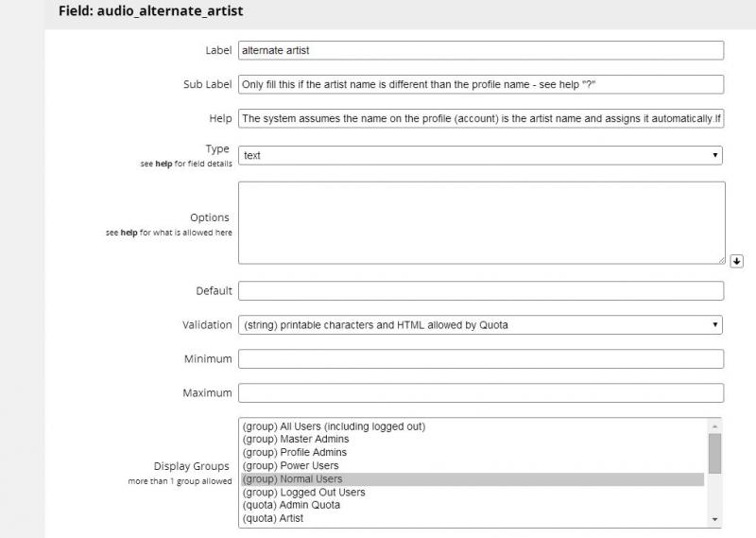Select the Power Users group
The image size is (756, 538).
pyautogui.click(x=291, y=466)
